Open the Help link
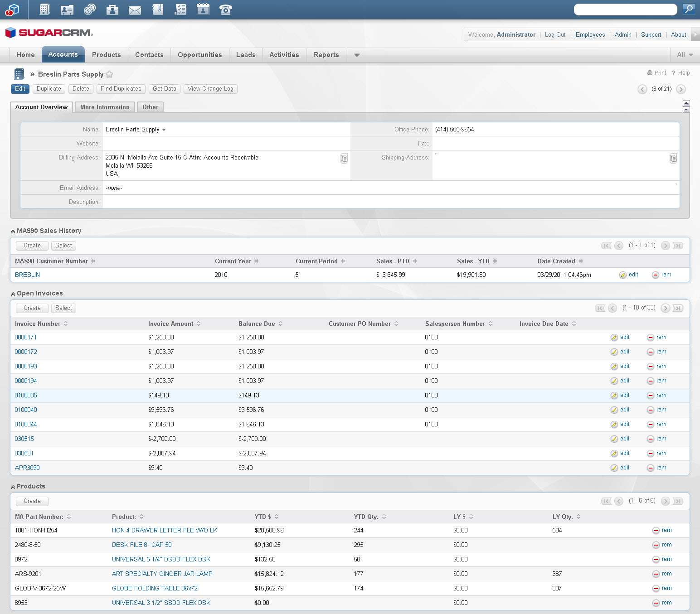The width and height of the screenshot is (700, 614). [x=681, y=73]
